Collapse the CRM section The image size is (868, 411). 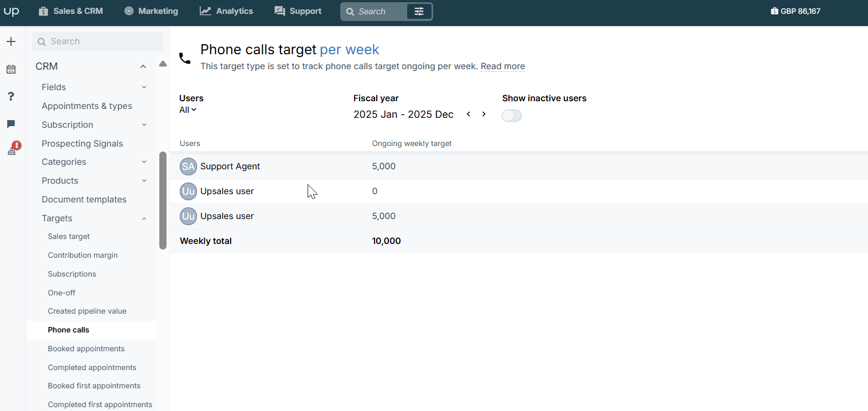(143, 66)
